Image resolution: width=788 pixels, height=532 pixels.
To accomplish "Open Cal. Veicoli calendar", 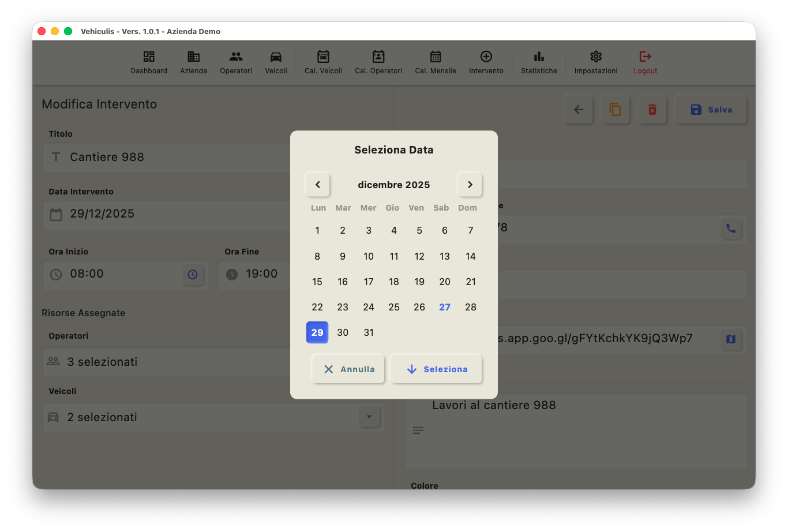I will tap(323, 62).
